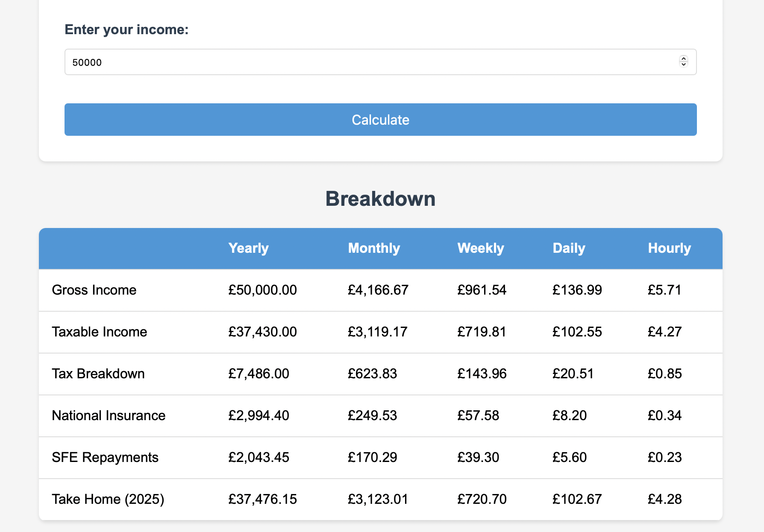Select the £50,000.00 yearly gross value
The height and width of the screenshot is (532, 764).
click(262, 290)
